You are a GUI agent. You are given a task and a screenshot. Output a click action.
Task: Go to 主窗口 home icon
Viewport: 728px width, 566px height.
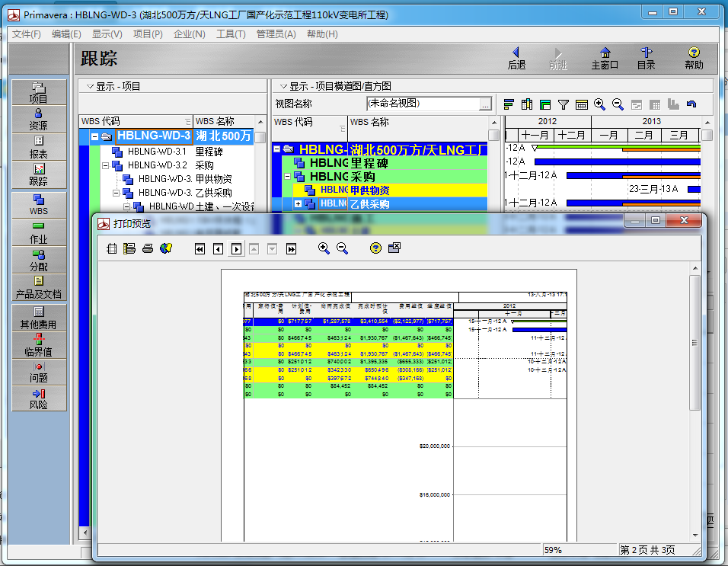coord(605,59)
